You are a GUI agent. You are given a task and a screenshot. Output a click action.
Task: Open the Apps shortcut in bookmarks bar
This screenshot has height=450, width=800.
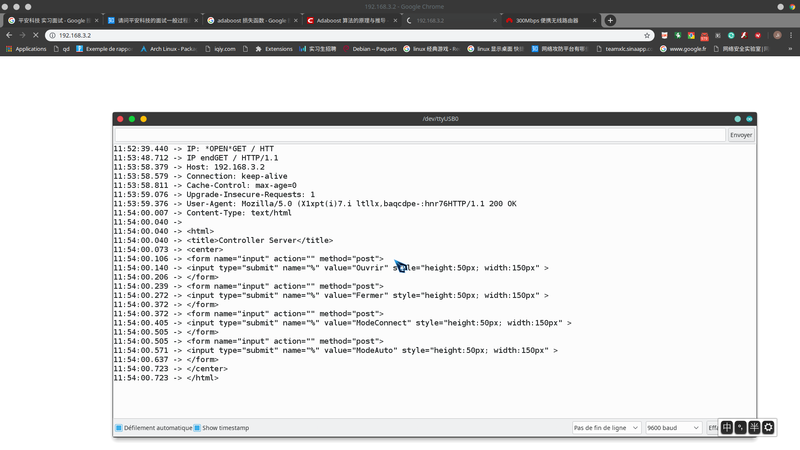[x=26, y=48]
